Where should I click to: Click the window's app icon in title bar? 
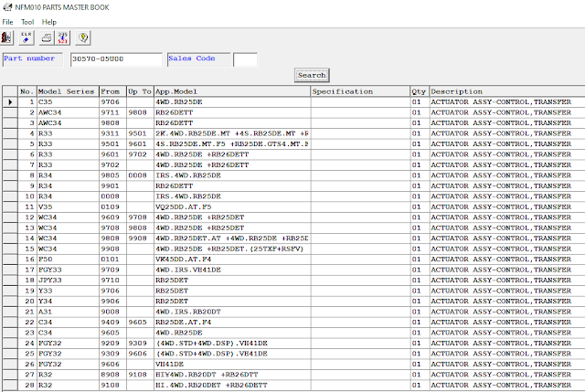coord(7,6)
